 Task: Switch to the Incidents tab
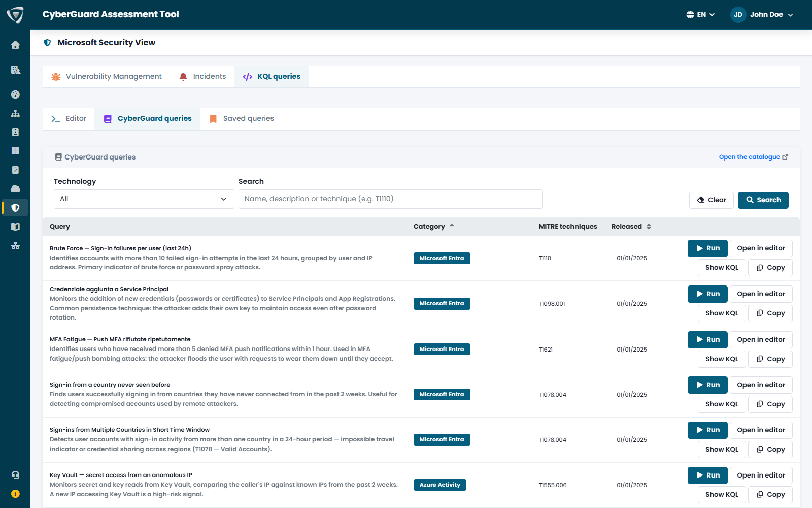[202, 76]
